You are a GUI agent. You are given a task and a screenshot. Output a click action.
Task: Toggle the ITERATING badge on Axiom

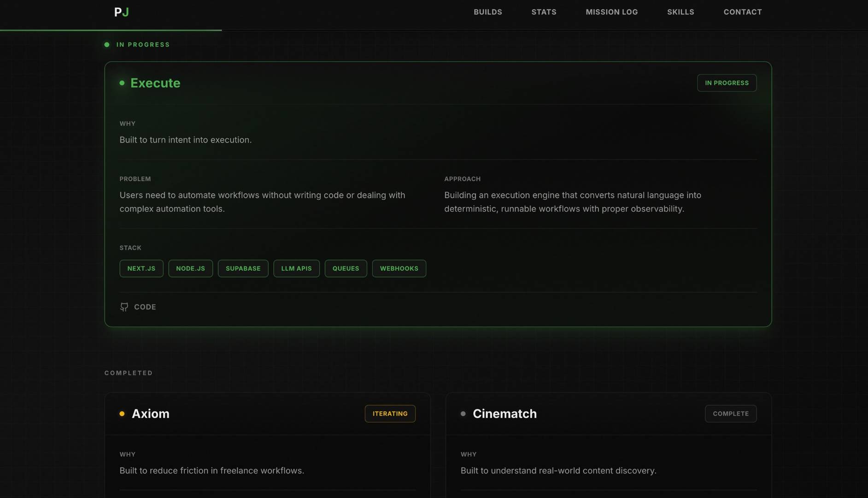pyautogui.click(x=390, y=414)
